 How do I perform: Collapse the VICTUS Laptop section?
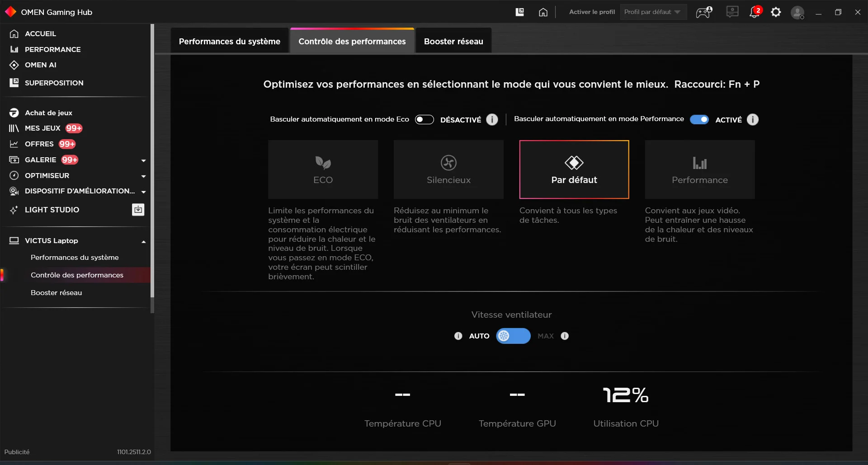[143, 241]
